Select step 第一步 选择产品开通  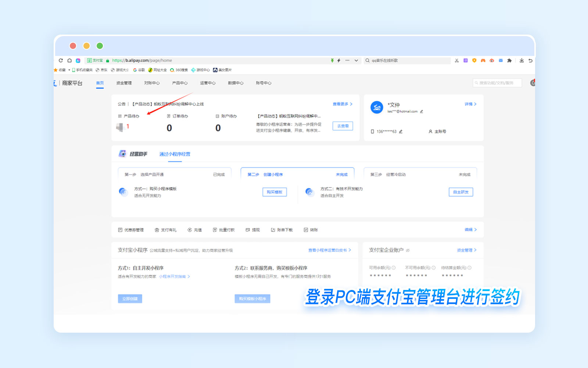tap(175, 174)
